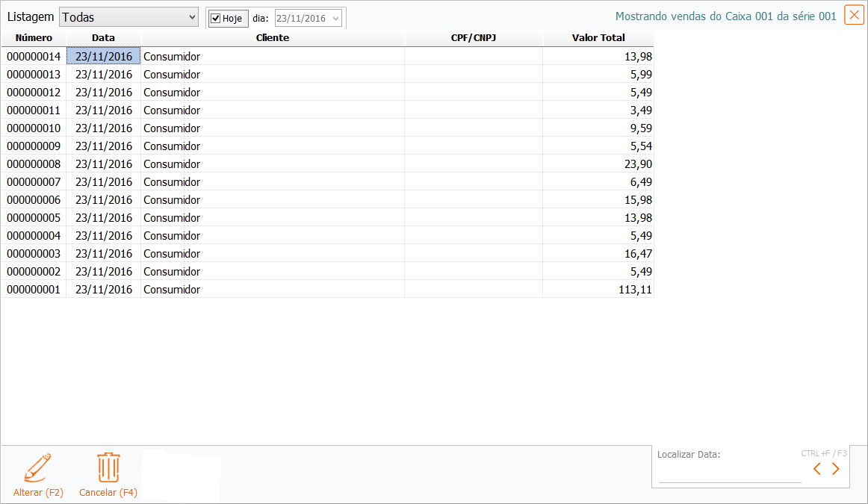Image resolution: width=868 pixels, height=504 pixels.
Task: Select sale number 000000008
Action: coord(34,164)
